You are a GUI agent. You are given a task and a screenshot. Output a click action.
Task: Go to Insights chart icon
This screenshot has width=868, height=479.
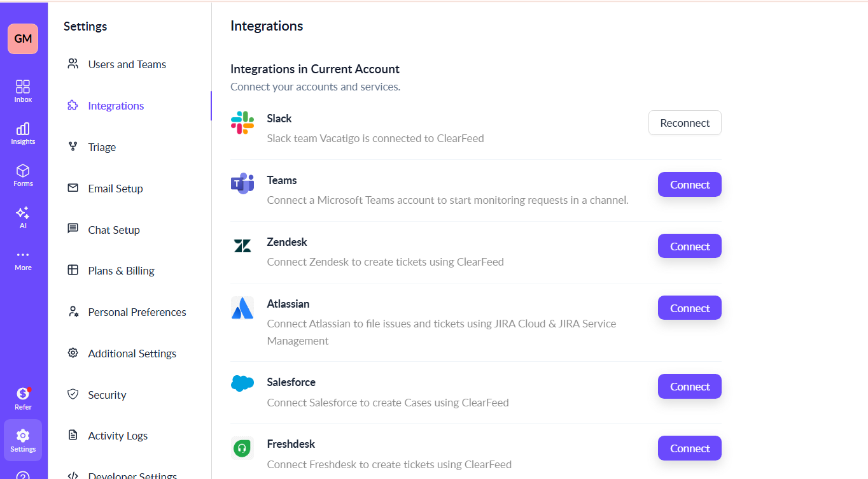click(x=23, y=133)
